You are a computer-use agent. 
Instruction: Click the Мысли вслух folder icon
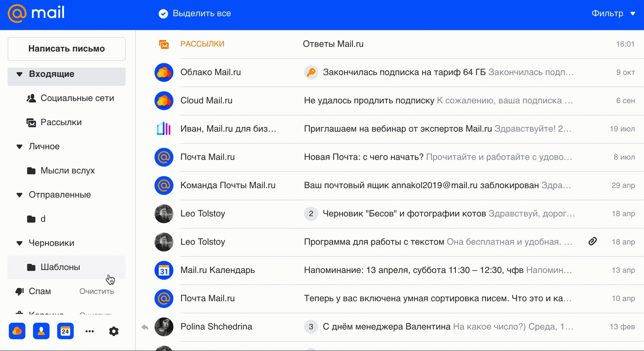(31, 171)
